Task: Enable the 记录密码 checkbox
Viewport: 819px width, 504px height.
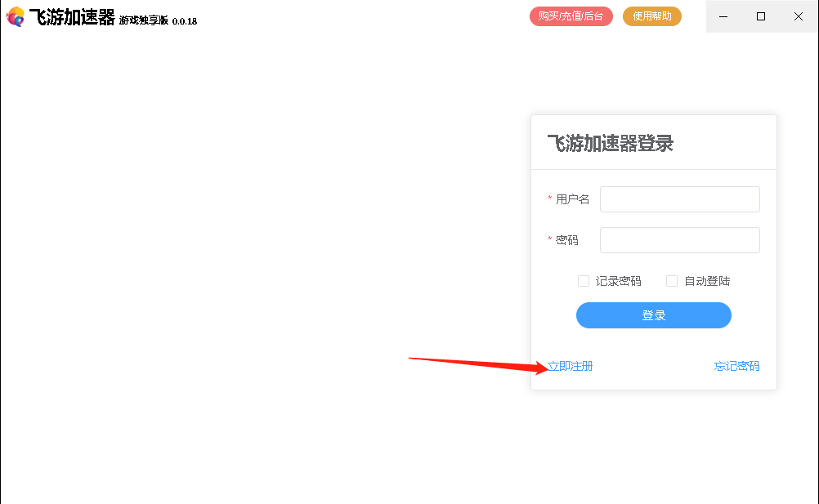Action: pyautogui.click(x=584, y=281)
